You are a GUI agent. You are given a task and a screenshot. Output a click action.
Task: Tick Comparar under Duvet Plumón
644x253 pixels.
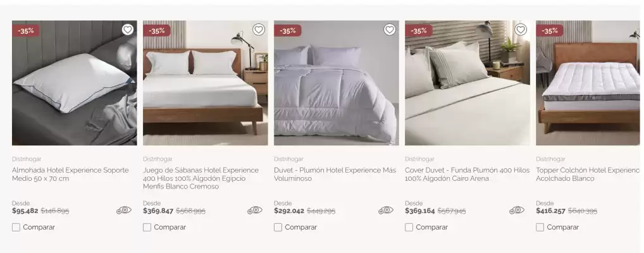[x=278, y=227]
